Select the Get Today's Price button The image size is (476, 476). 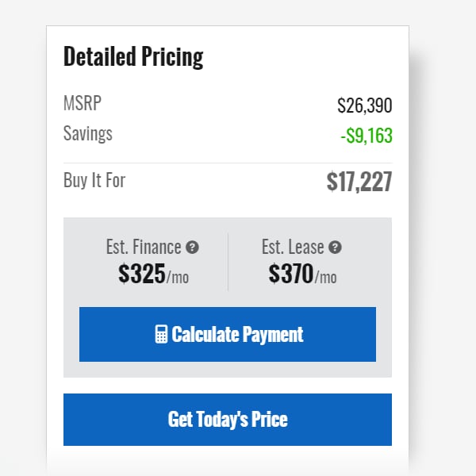(x=228, y=420)
